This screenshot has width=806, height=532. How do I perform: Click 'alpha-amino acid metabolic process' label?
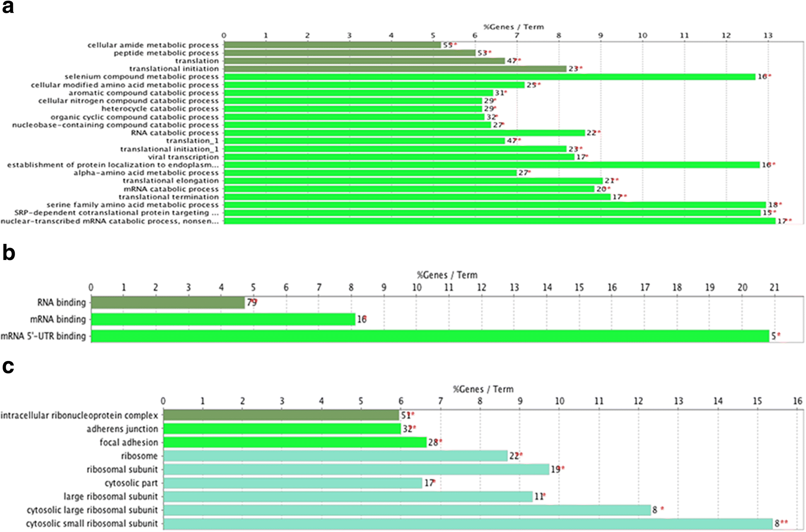coord(146,173)
